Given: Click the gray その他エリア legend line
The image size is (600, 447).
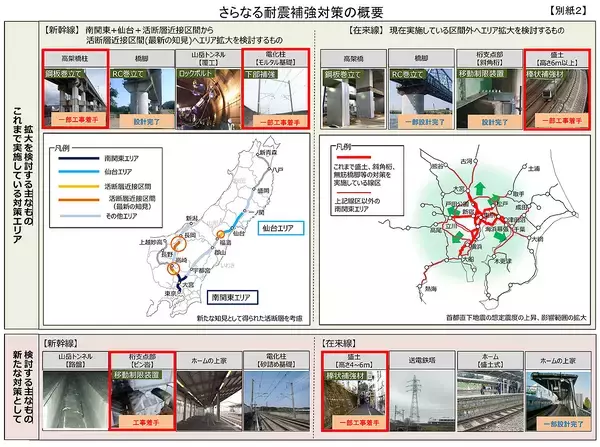Looking at the screenshot, I should pos(80,216).
